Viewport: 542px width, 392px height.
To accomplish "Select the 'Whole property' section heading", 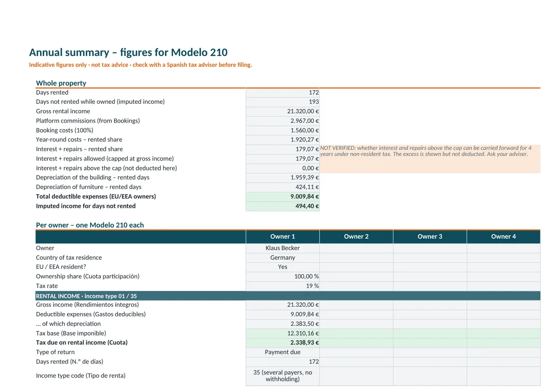I will coord(61,83).
